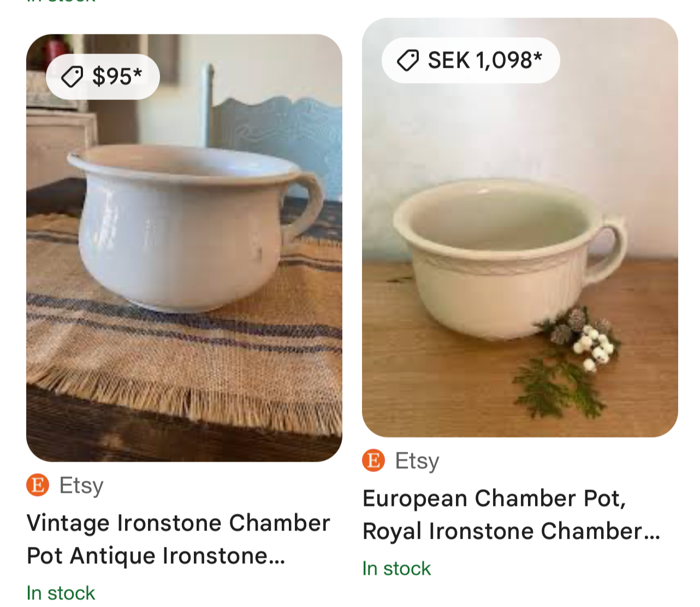The image size is (700, 607).
Task: Click the Etsy store name beside the left logo
Action: pos(81,485)
